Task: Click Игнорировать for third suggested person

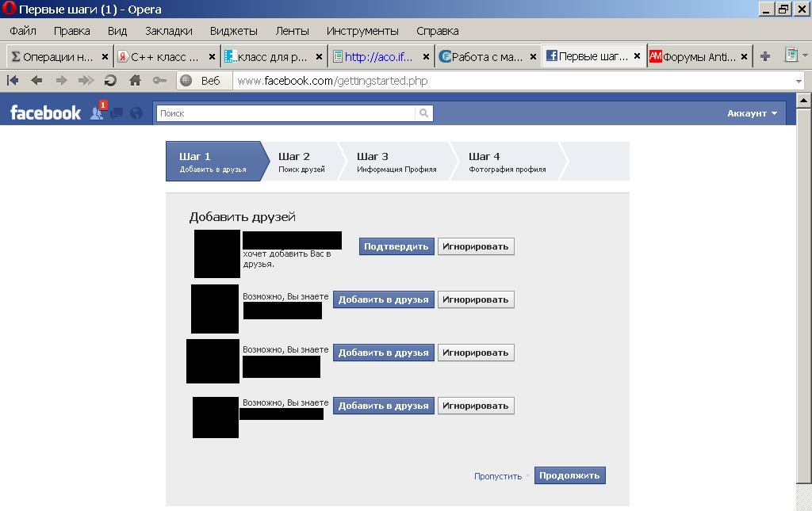Action: (x=476, y=406)
